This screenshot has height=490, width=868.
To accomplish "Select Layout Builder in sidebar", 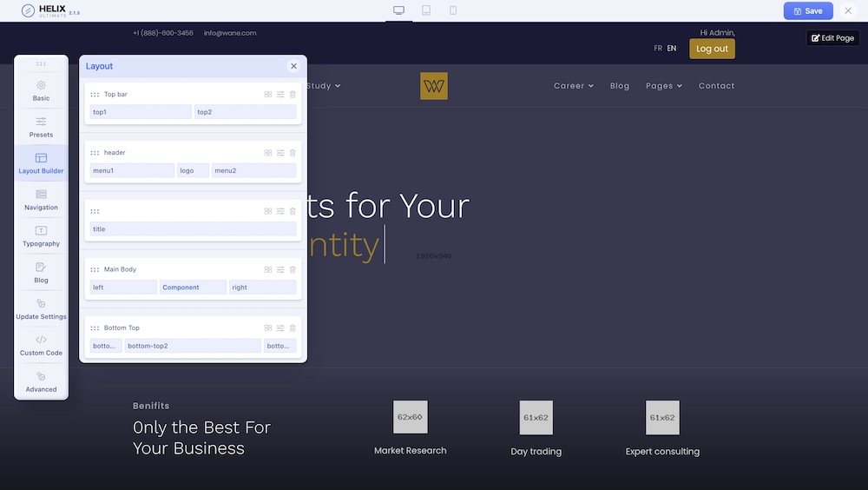I will point(41,163).
